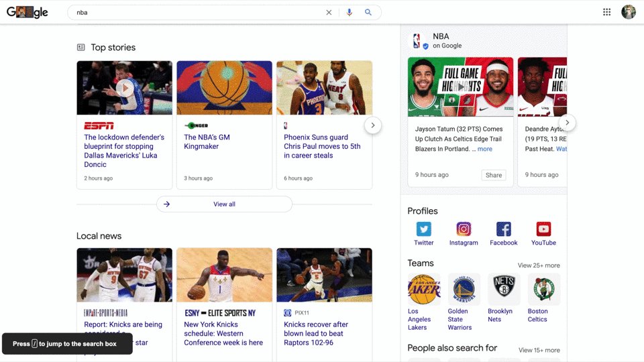Open the Knicks Raptors game thumbnail
The image size is (644, 362).
[325, 275]
